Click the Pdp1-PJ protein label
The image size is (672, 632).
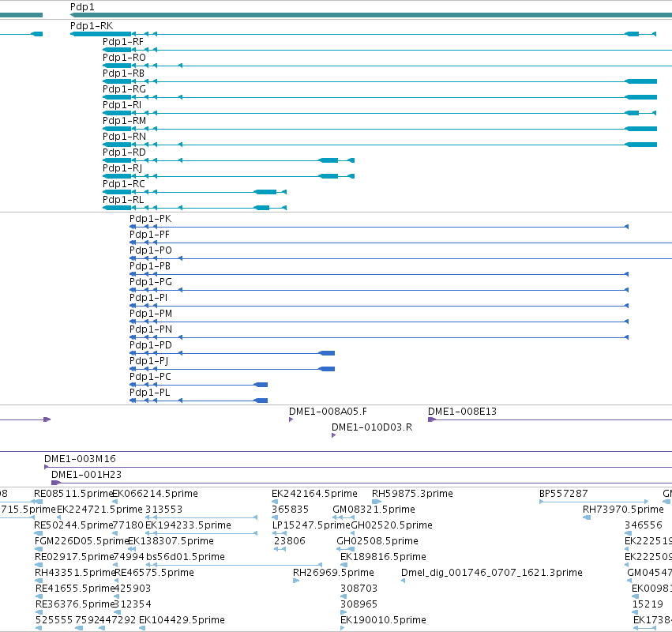[x=149, y=361]
